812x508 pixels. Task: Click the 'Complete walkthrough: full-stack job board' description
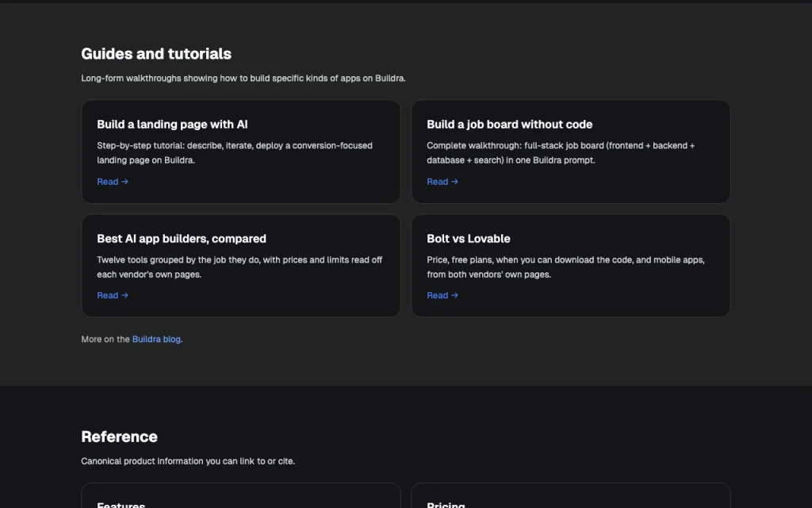click(x=561, y=153)
